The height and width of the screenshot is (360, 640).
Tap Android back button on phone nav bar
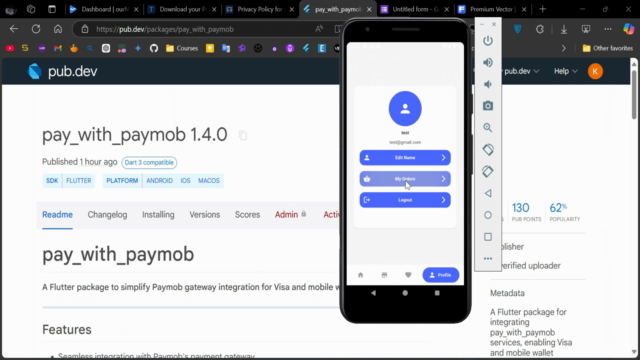click(x=373, y=293)
